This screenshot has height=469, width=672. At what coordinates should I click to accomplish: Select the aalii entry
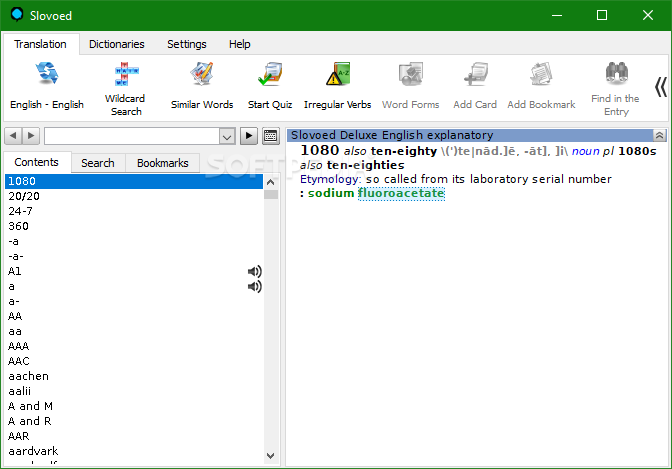tap(134, 391)
